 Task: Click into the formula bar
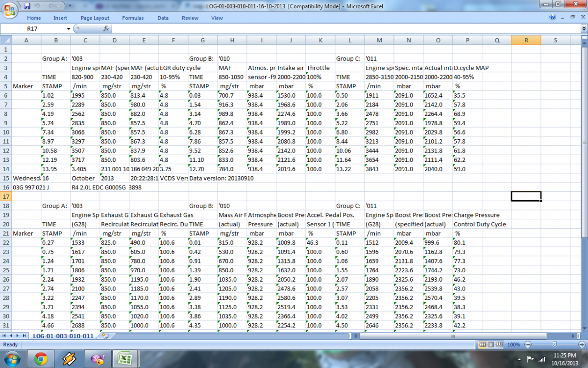(x=345, y=29)
